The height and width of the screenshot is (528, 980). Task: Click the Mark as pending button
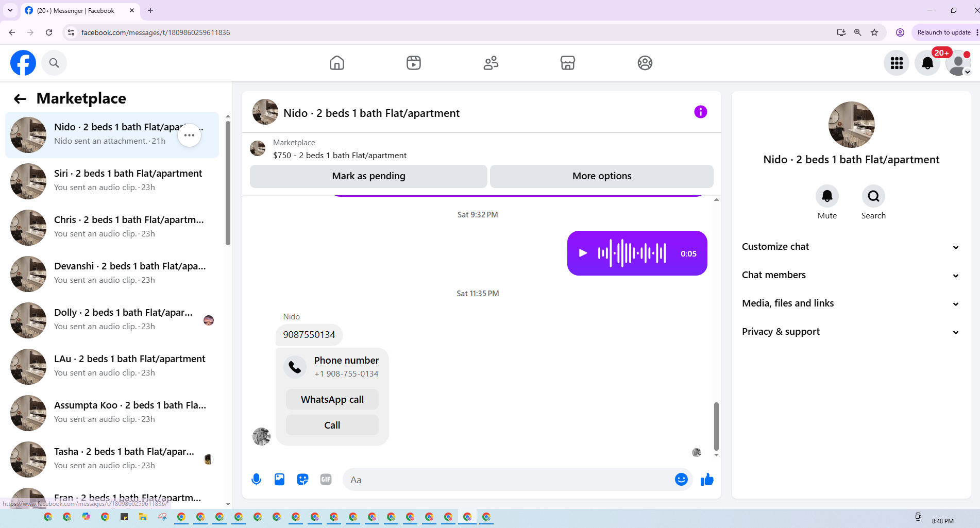[x=368, y=176]
